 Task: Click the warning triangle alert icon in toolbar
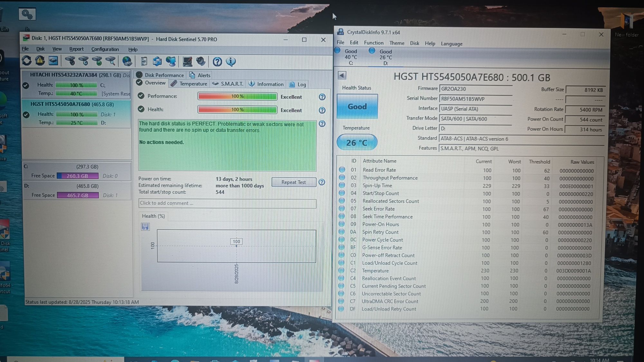(40, 60)
